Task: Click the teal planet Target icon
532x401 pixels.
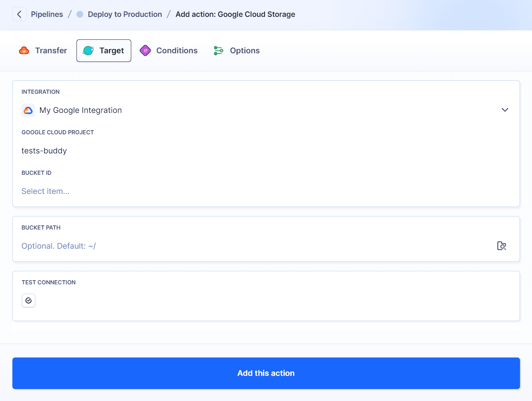Action: pyautogui.click(x=88, y=50)
